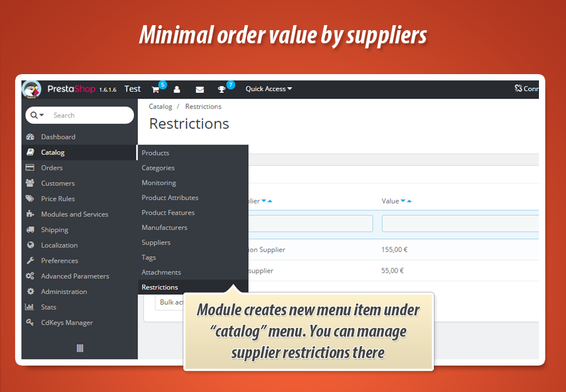Click the Value filter input field

click(x=459, y=224)
